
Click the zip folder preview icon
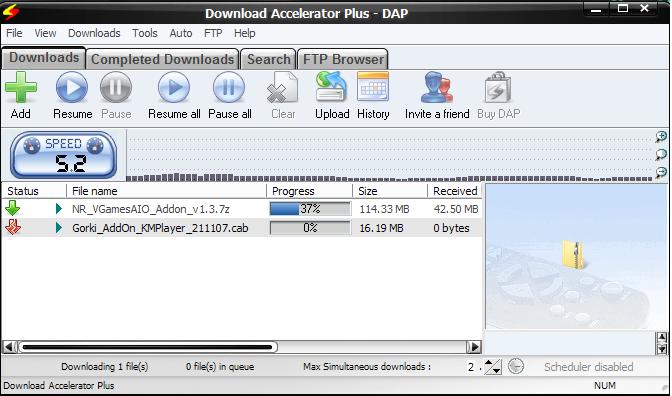574,254
